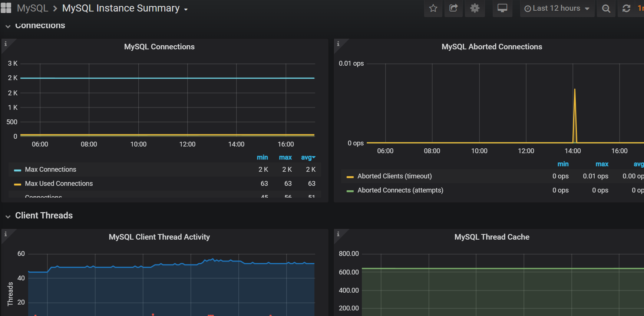Sort Connections legend by avg column

[x=308, y=157]
